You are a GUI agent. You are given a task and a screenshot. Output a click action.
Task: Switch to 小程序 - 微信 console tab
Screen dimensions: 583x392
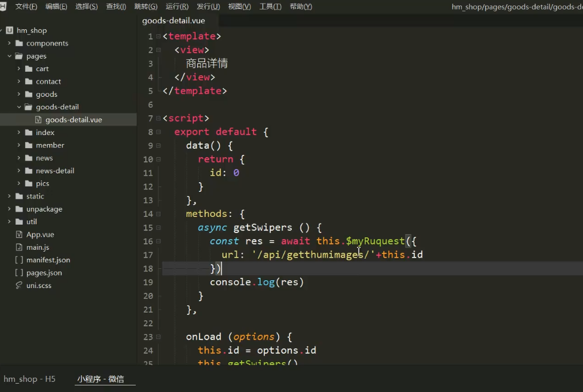coord(101,379)
